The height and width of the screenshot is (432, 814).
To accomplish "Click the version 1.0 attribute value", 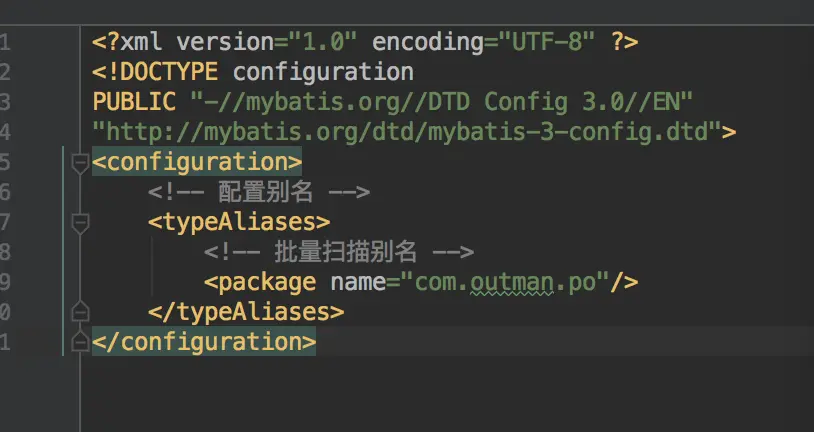I will [x=325, y=42].
